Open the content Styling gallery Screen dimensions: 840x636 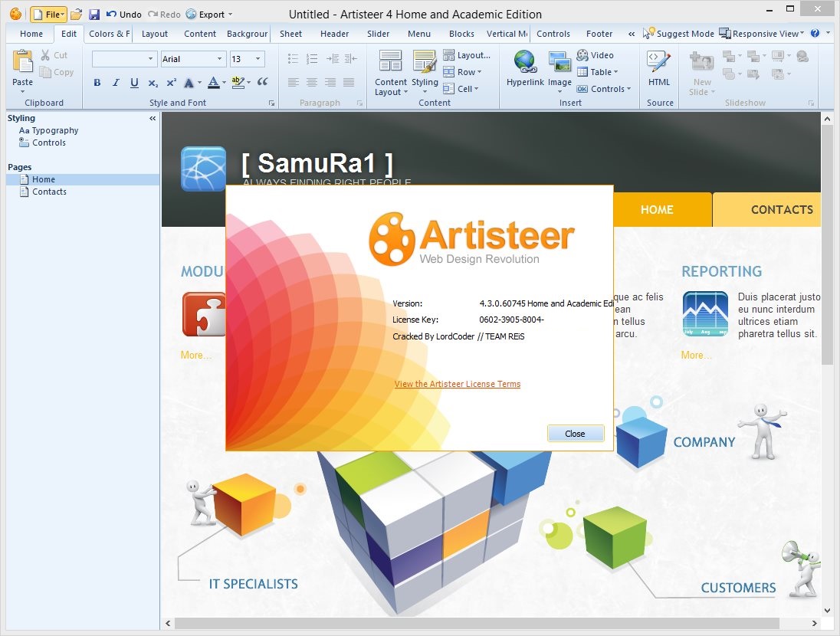425,73
